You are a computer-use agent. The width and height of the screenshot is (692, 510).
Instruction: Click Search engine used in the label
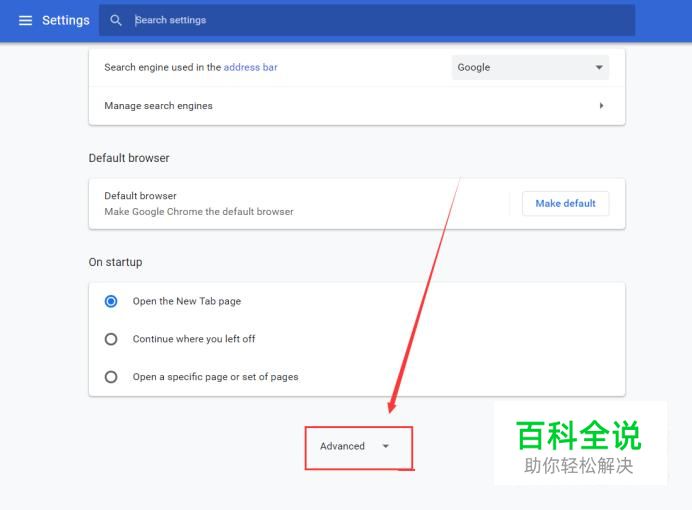[163, 67]
